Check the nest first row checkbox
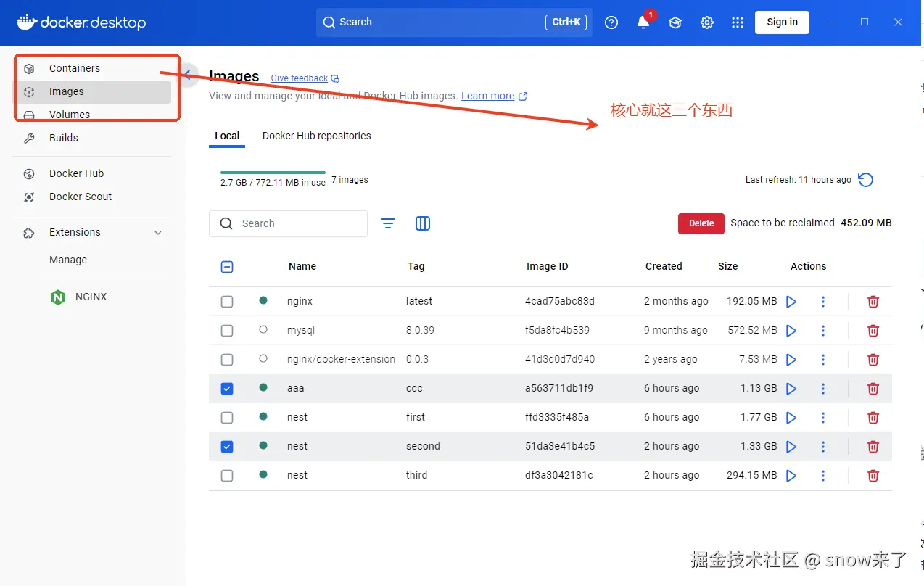The width and height of the screenshot is (924, 586). (227, 417)
